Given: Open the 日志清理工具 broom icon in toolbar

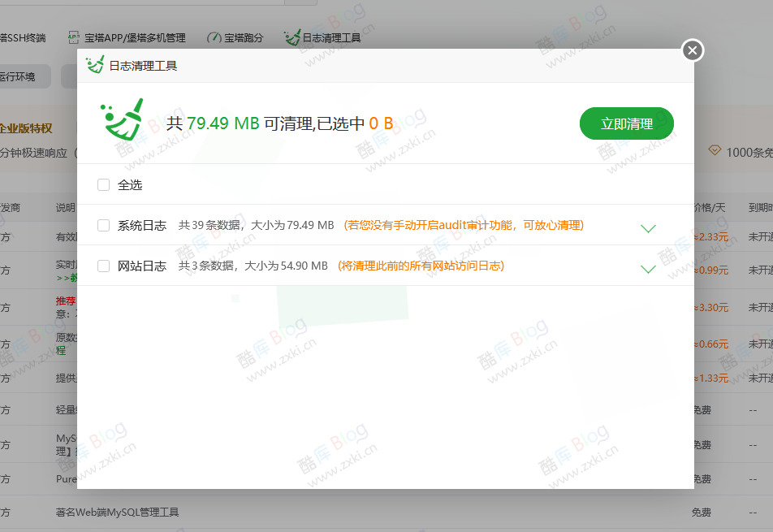Looking at the screenshot, I should (x=291, y=37).
